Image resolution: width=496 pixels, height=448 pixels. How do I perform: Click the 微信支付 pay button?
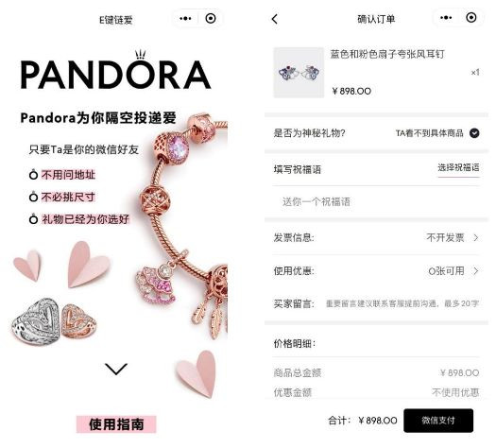coord(438,421)
